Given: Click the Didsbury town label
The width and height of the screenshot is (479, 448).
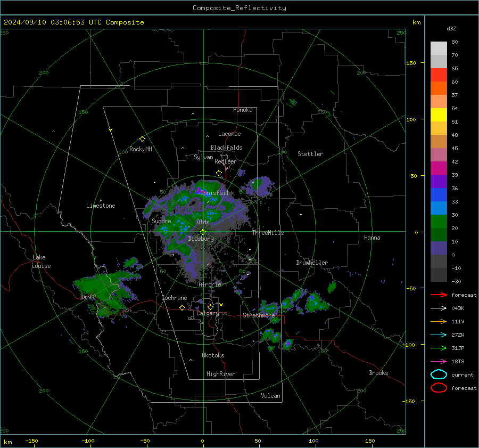Looking at the screenshot, I should [201, 239].
